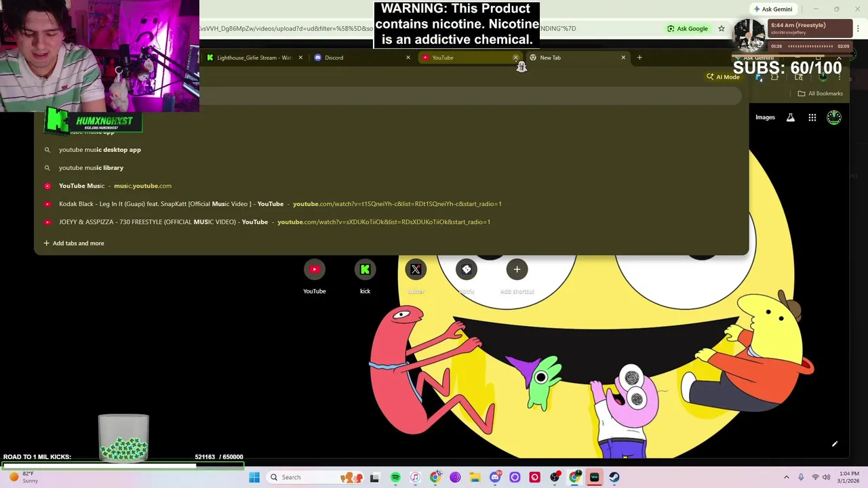Open Ask Gemini in the title bar

click(x=772, y=9)
